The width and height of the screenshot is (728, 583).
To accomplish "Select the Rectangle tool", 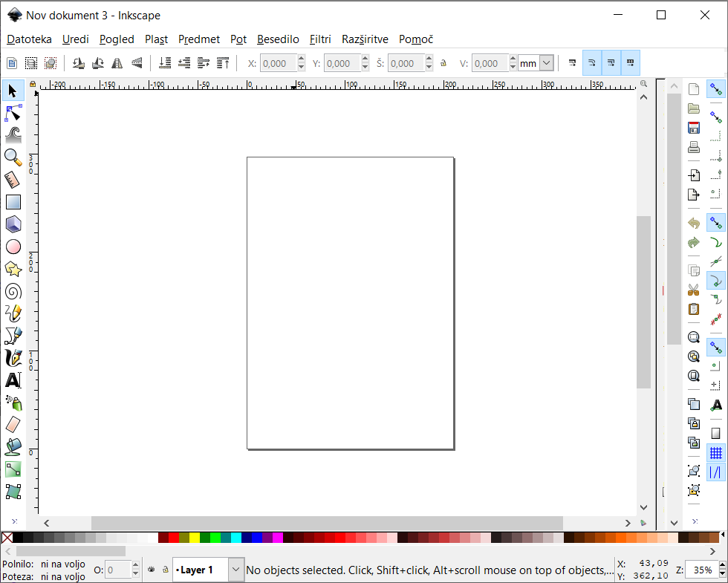I will click(13, 202).
